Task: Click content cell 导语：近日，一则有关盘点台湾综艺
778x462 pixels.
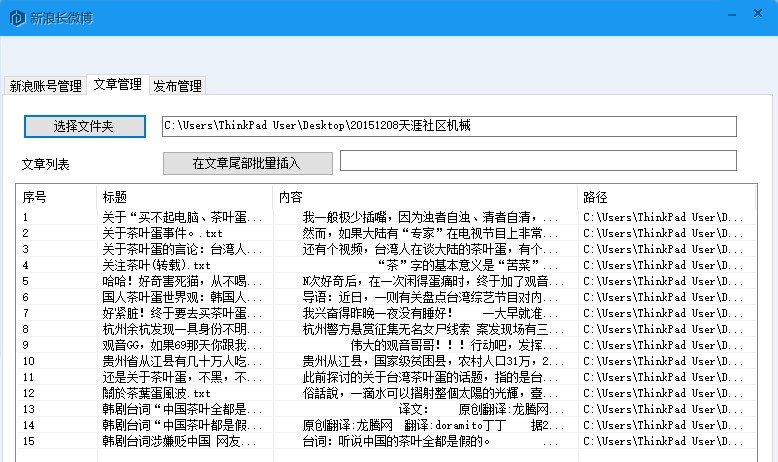Action: coord(430,297)
